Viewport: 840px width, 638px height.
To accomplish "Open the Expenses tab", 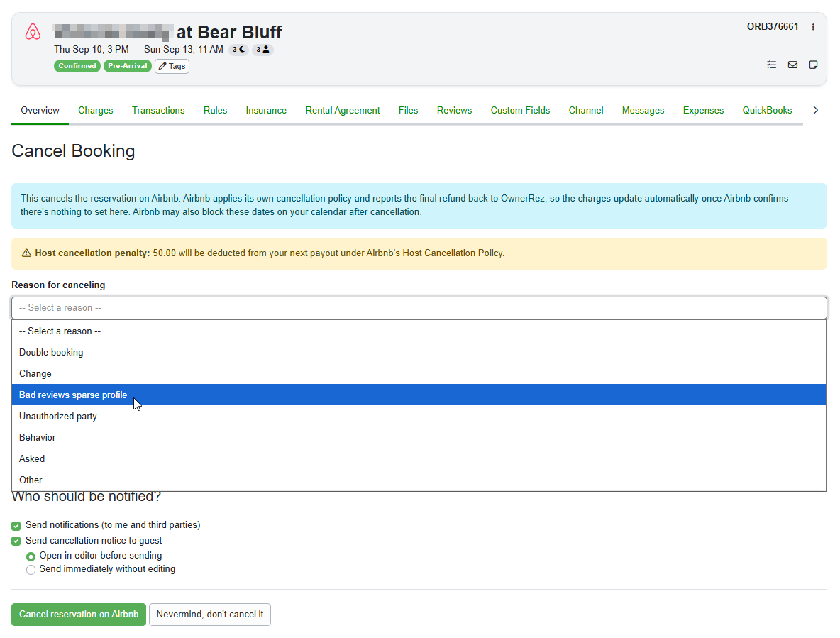I will pyautogui.click(x=703, y=110).
